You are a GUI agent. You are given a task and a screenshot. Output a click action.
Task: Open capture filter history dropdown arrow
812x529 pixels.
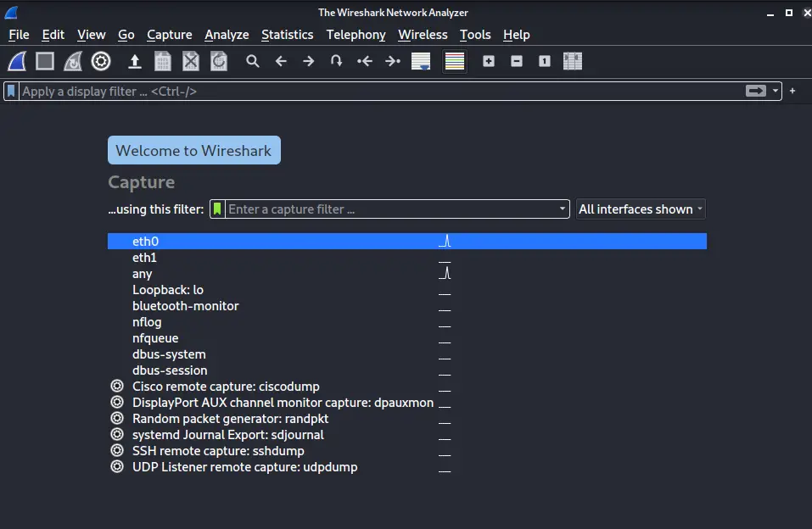coord(563,209)
